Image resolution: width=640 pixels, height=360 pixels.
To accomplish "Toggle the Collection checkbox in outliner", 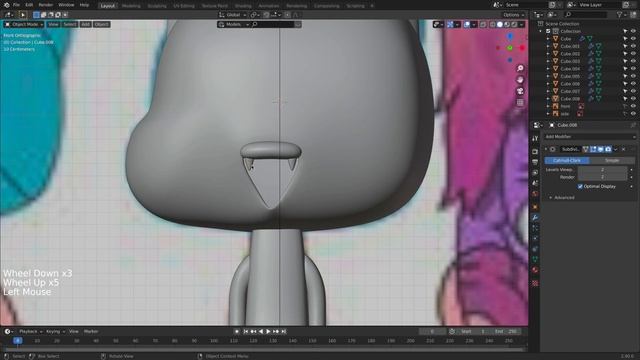I will coord(548,31).
